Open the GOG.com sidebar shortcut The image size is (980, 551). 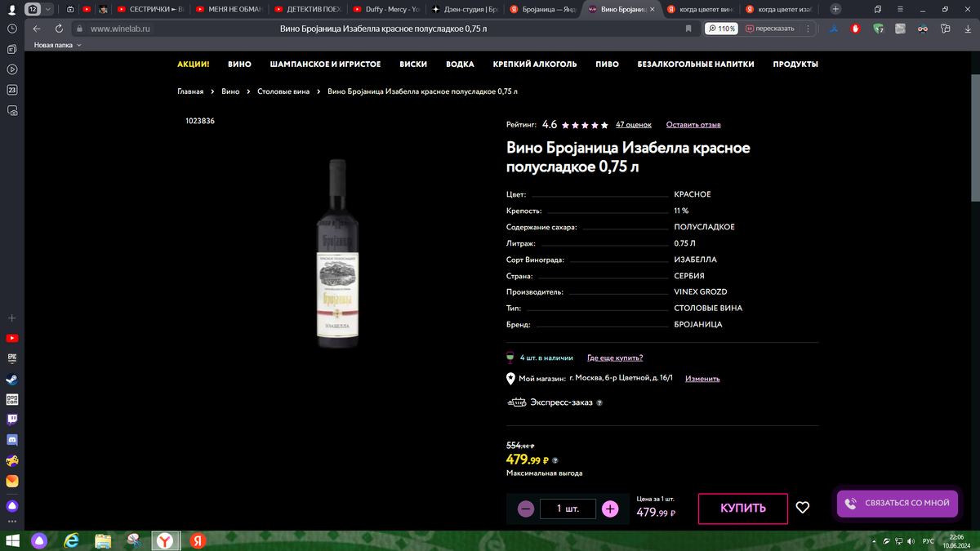point(12,400)
